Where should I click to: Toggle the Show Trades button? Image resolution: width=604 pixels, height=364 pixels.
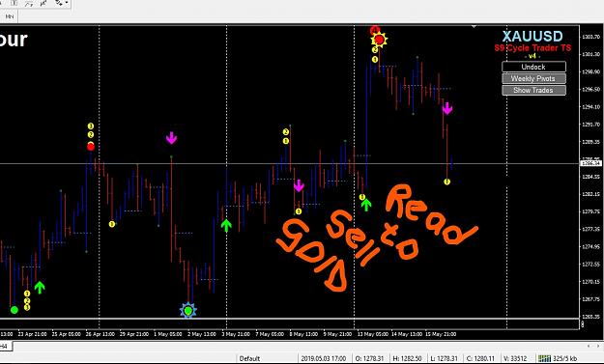(x=533, y=90)
